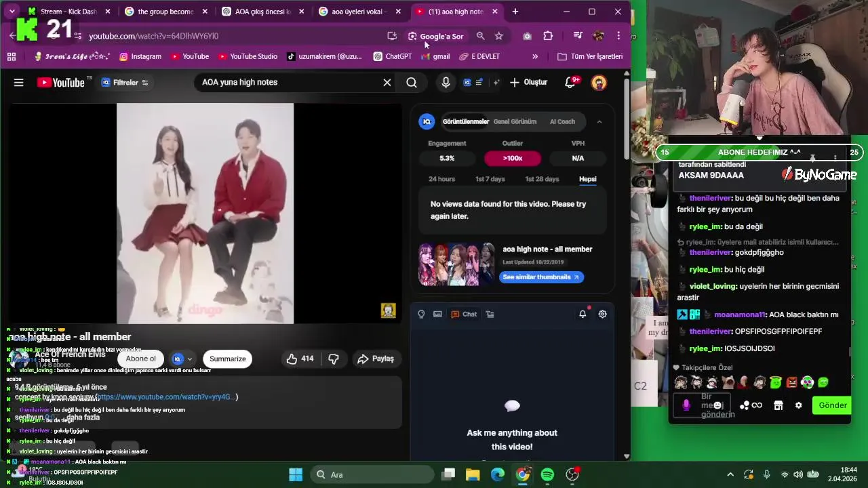This screenshot has width=868, height=488.
Task: Collapse the IQ stats panel chevron
Action: [x=599, y=121]
